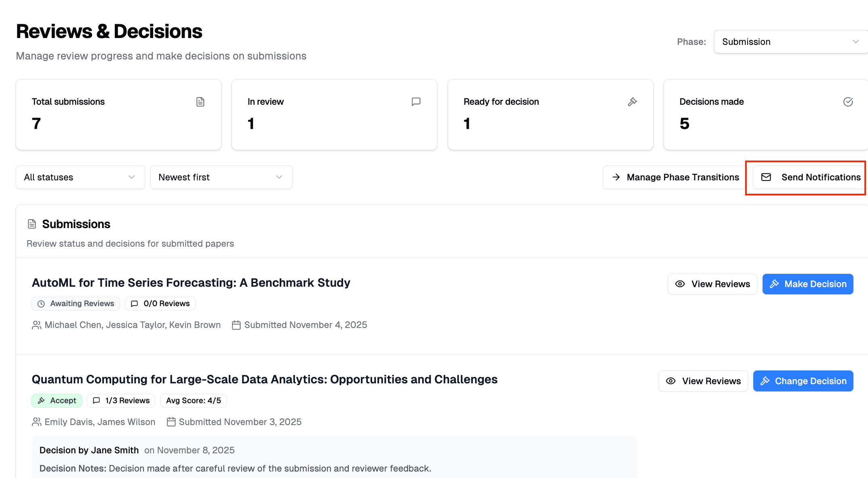This screenshot has width=868, height=478.
Task: View reviews for the AutoML benchmark paper
Action: tap(712, 284)
